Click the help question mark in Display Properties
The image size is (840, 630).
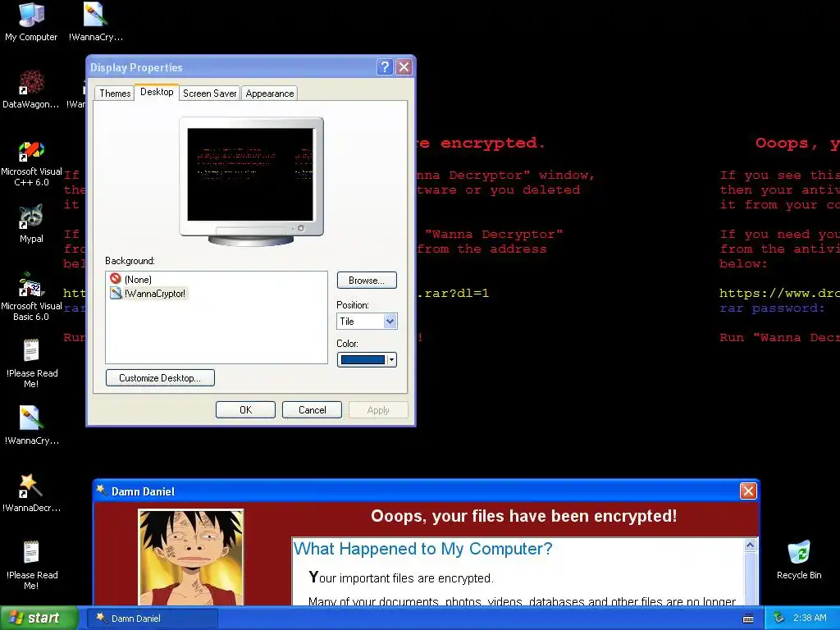(x=385, y=67)
